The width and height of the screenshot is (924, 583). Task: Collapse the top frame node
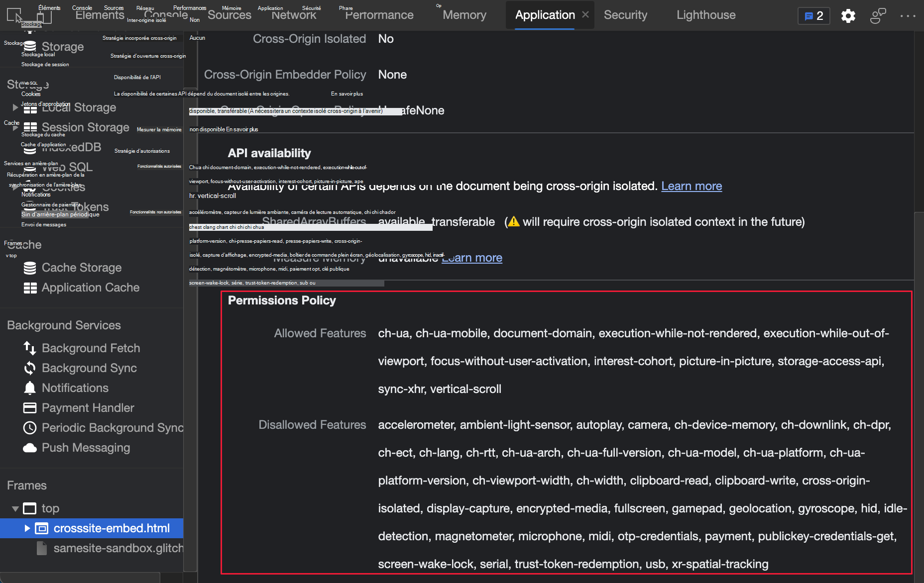pyautogui.click(x=15, y=508)
